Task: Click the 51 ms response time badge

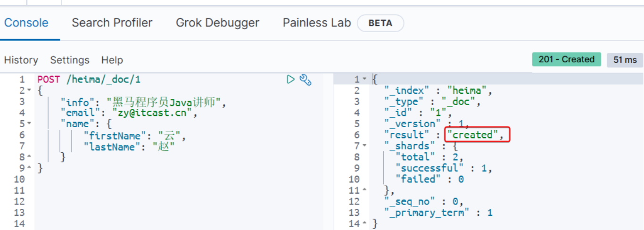Action: [625, 60]
